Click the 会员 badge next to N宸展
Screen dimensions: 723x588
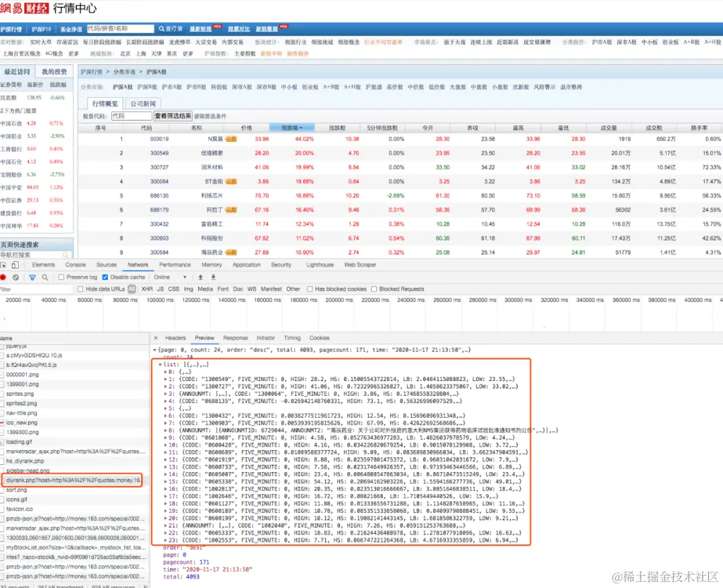[231, 139]
